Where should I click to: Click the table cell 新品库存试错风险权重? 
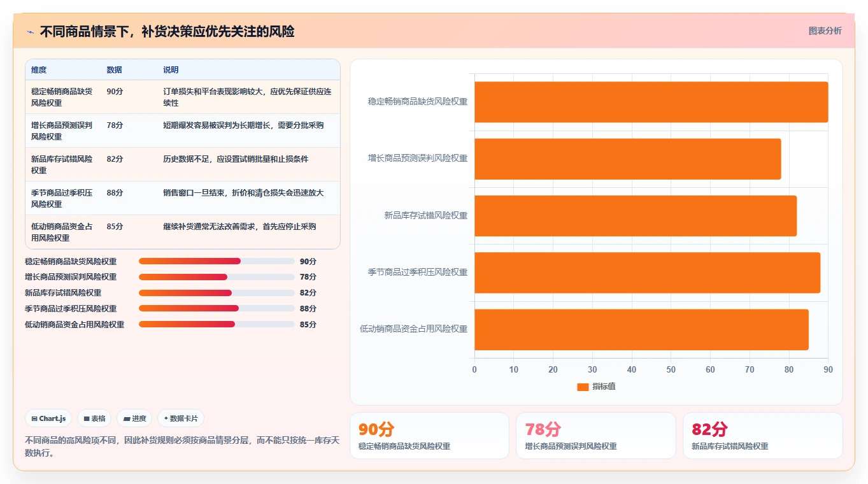[62, 164]
